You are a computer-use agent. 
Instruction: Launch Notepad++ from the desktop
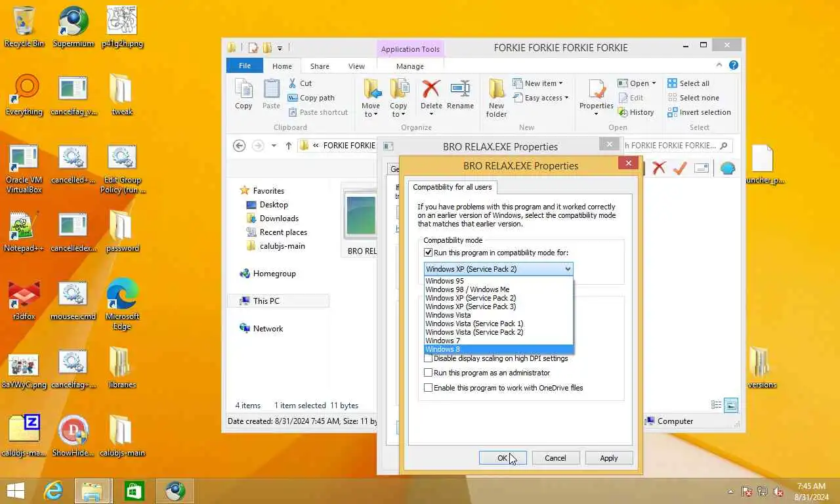[x=24, y=232]
